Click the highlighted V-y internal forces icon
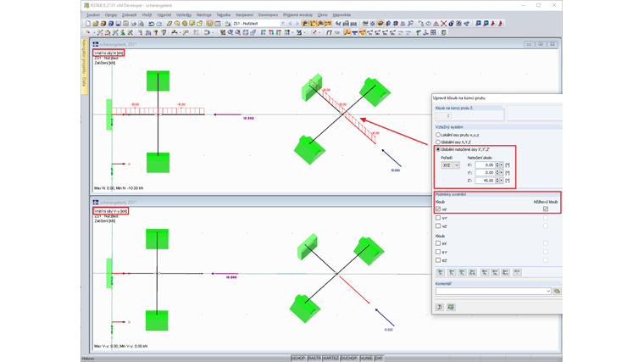 (x=363, y=32)
